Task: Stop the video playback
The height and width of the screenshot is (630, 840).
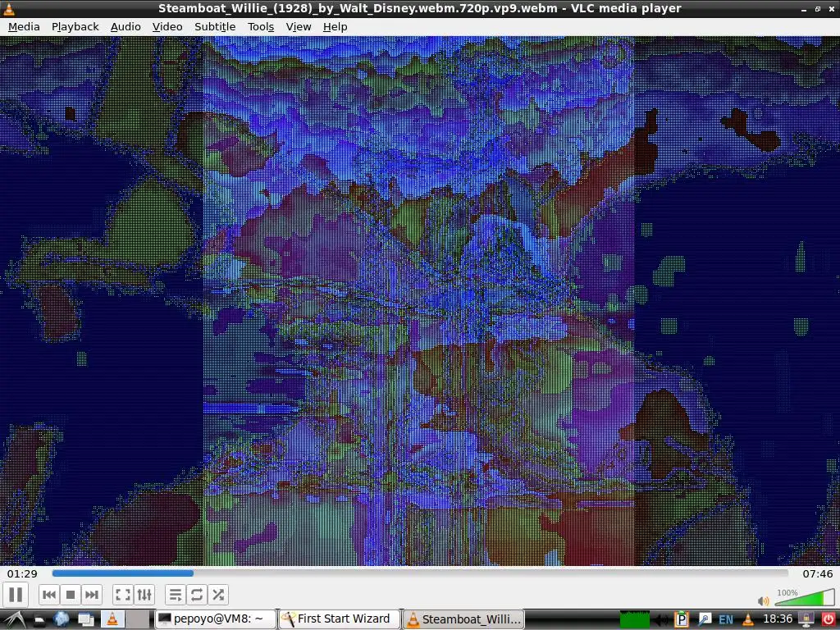Action: (71, 595)
